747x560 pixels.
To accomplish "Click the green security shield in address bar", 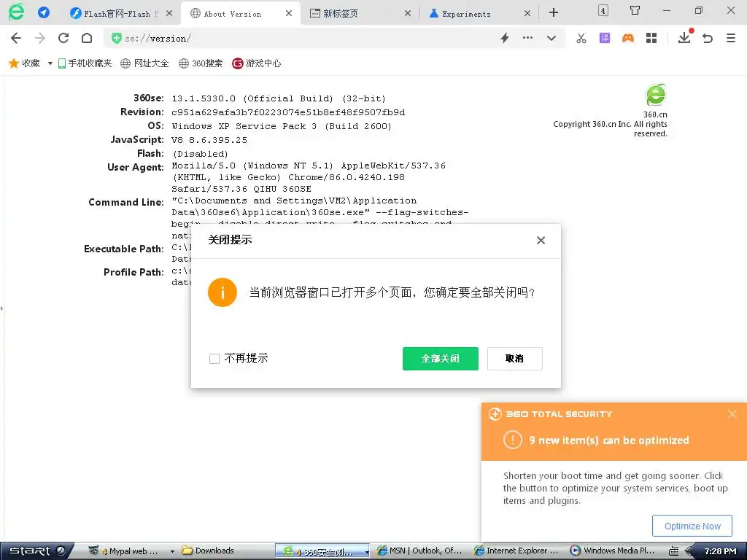I will pyautogui.click(x=116, y=38).
